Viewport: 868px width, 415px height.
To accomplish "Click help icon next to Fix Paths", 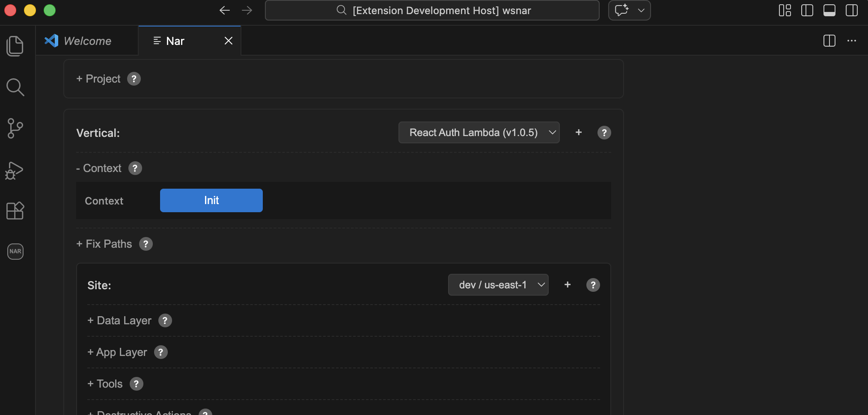I will 146,244.
